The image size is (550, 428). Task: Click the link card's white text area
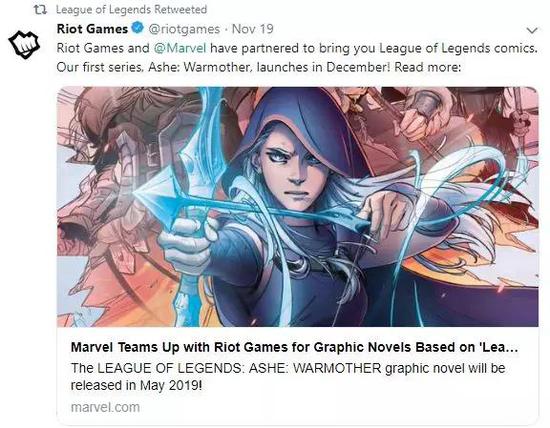(297, 375)
